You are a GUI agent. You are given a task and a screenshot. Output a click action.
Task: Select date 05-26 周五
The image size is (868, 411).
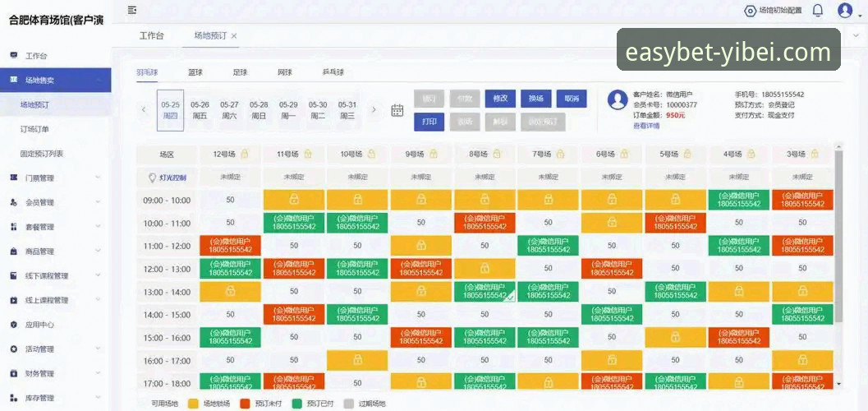click(x=200, y=110)
